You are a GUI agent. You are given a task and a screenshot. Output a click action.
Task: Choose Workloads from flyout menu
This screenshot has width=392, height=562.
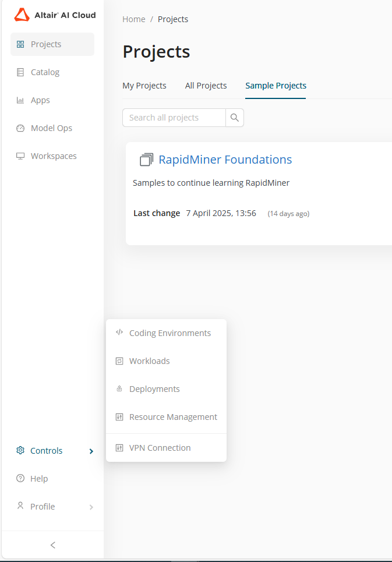[x=166, y=361]
